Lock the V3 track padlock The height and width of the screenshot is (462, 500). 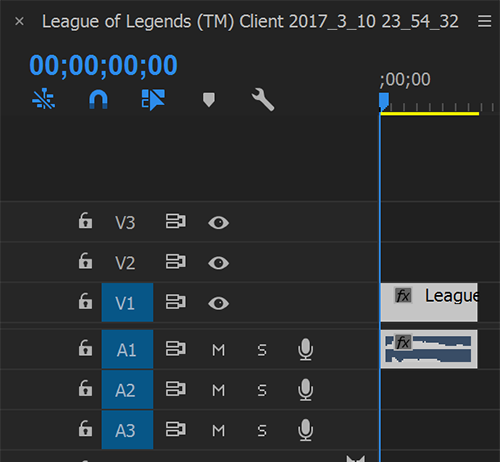pos(85,220)
